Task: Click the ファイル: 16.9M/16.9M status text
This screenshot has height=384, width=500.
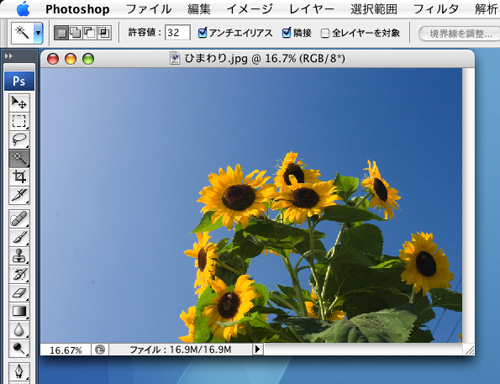Action: click(180, 350)
